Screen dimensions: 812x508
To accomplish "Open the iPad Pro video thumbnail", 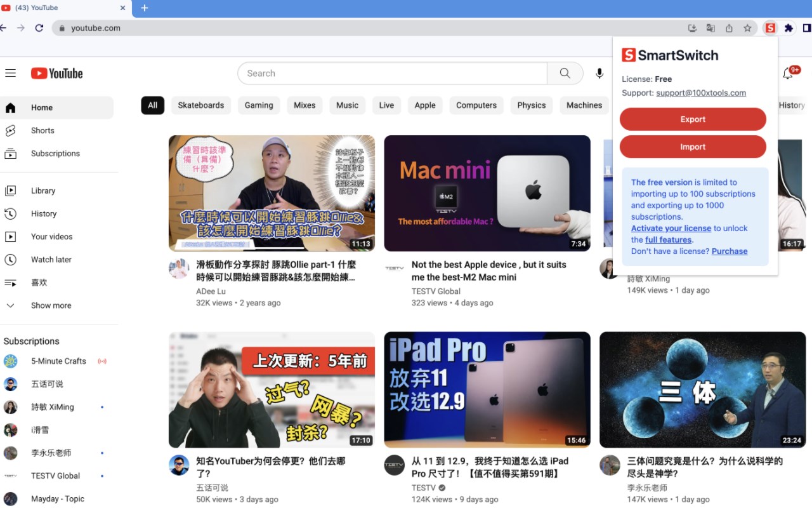I will 487,390.
